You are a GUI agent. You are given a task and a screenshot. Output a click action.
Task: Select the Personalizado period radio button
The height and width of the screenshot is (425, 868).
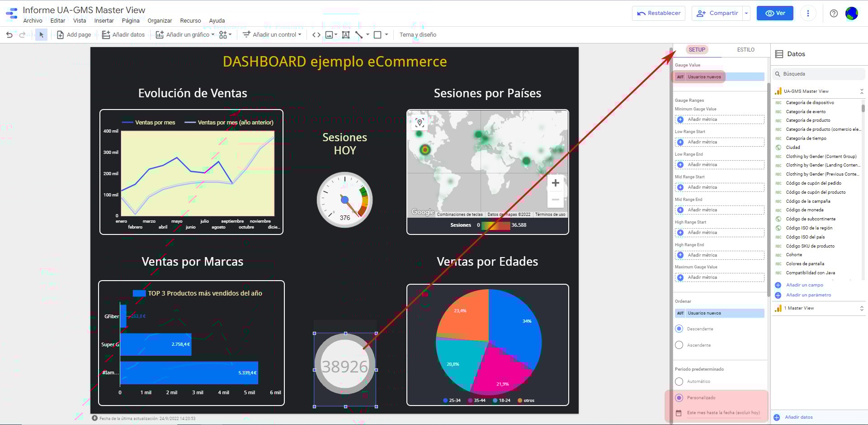(x=679, y=398)
